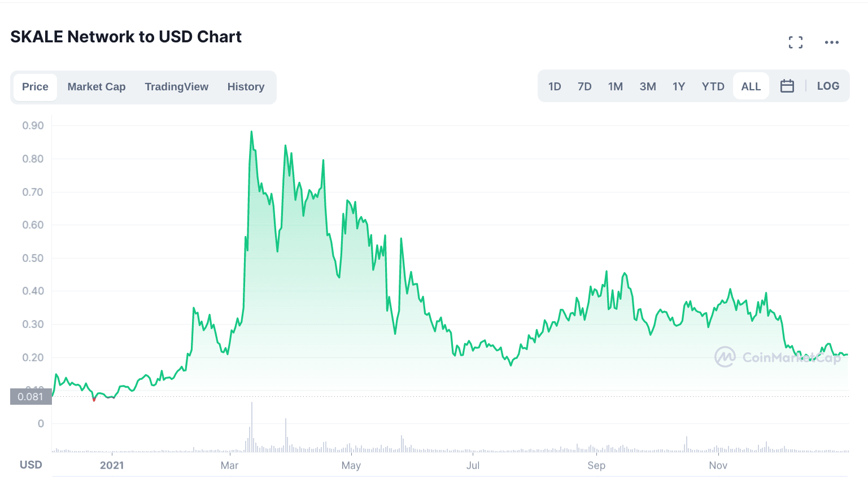868x477 pixels.
Task: Select the 7D time range
Action: click(x=585, y=86)
